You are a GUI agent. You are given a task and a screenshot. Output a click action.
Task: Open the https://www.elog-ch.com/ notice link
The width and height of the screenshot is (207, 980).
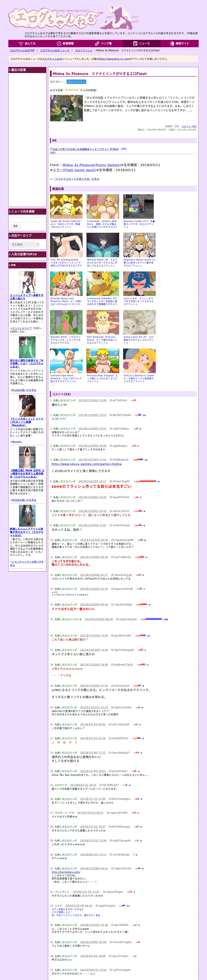114,59
